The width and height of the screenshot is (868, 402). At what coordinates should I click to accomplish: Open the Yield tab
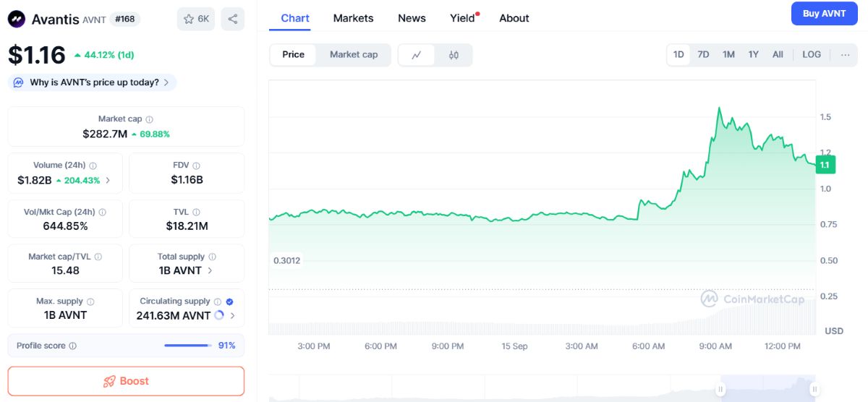(x=463, y=18)
